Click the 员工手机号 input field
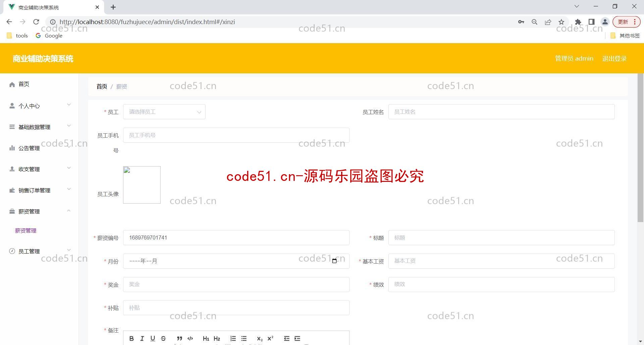This screenshot has width=644, height=345. pyautogui.click(x=236, y=135)
